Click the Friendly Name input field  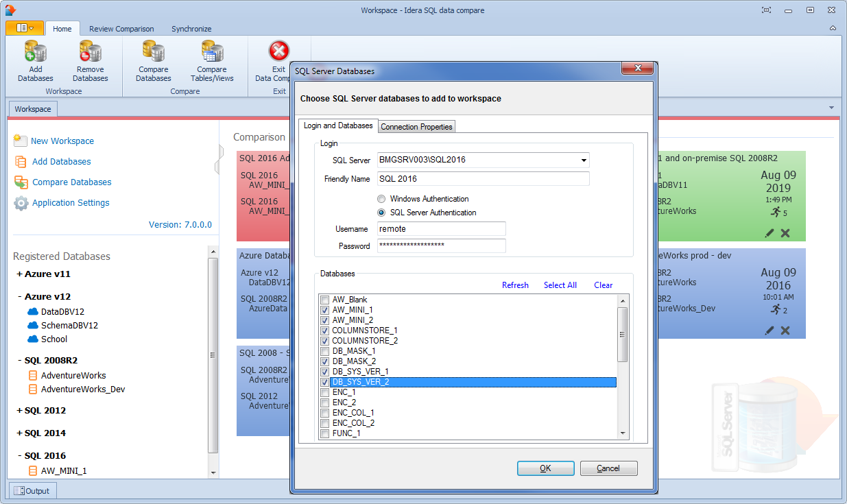point(483,179)
